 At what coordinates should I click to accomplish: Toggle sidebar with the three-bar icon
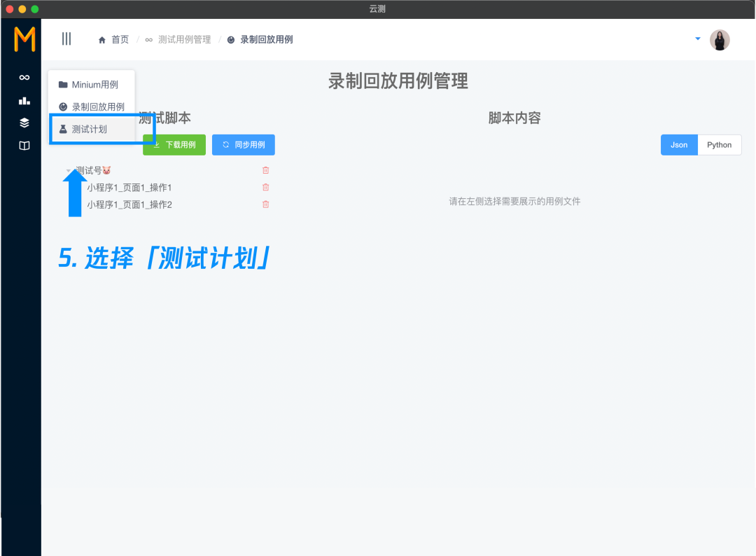(66, 39)
